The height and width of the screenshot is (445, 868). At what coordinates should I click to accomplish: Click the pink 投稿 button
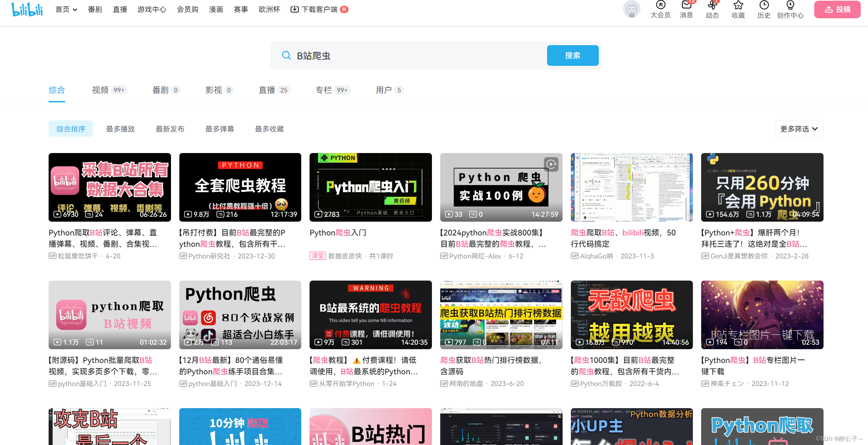click(x=837, y=9)
